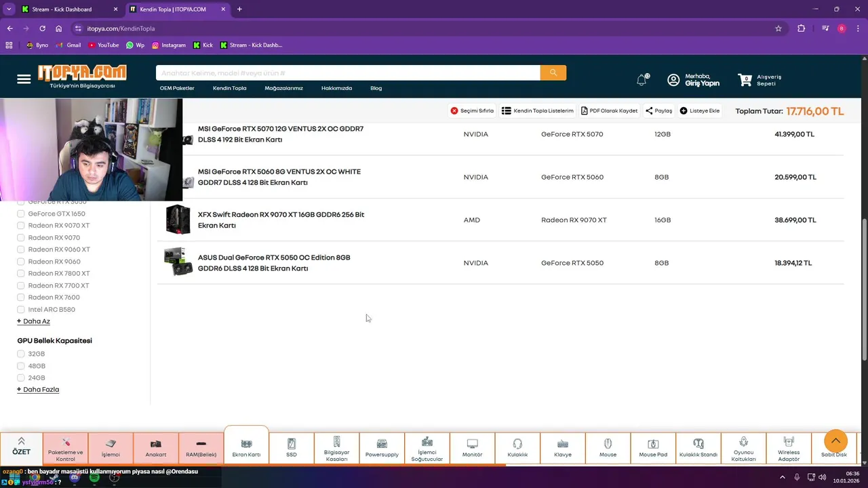868x488 pixels.
Task: Select the Anakart category icon
Action: tap(155, 448)
